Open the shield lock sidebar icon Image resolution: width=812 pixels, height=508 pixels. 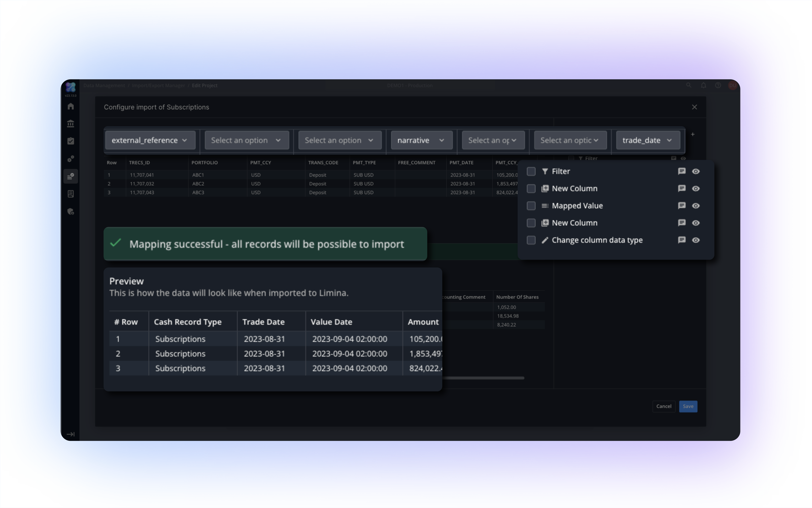click(x=71, y=211)
